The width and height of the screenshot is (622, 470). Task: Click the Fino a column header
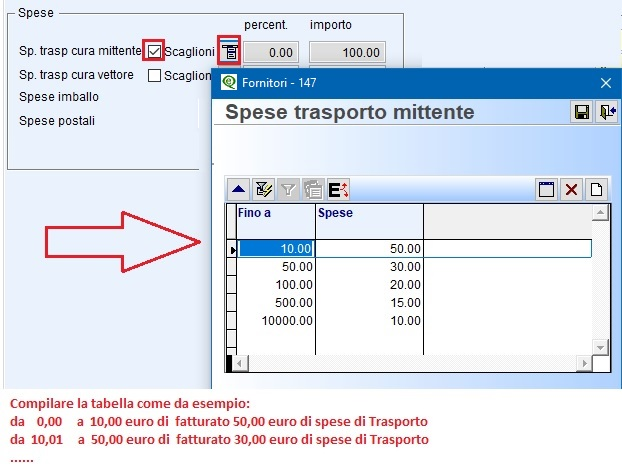276,221
